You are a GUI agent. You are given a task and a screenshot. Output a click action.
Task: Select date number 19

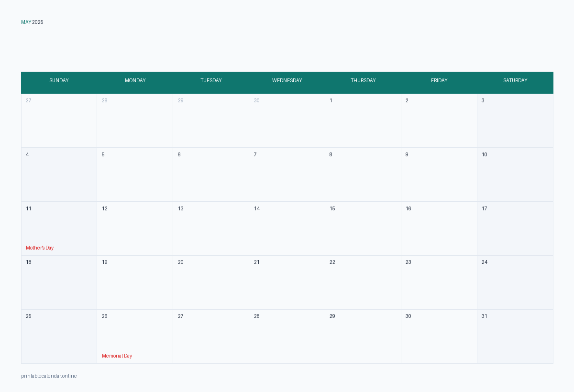pos(105,262)
